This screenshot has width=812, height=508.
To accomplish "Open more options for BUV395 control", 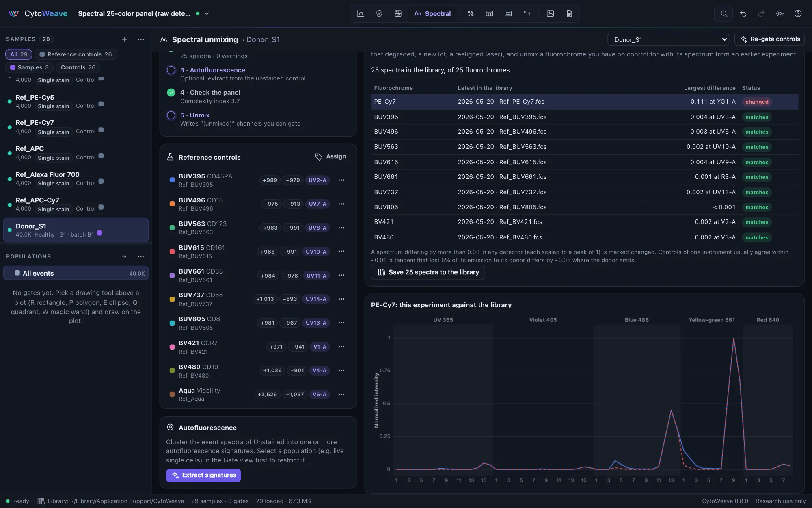I will coord(341,180).
